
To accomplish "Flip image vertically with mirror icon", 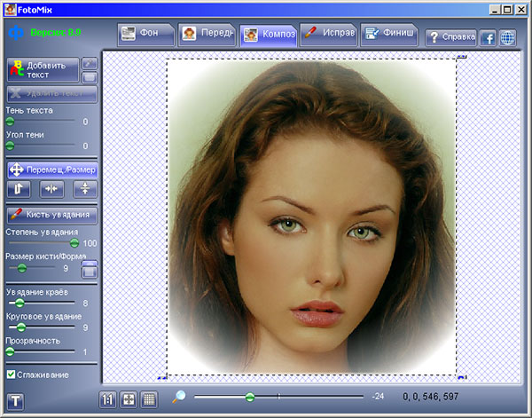I will point(85,188).
